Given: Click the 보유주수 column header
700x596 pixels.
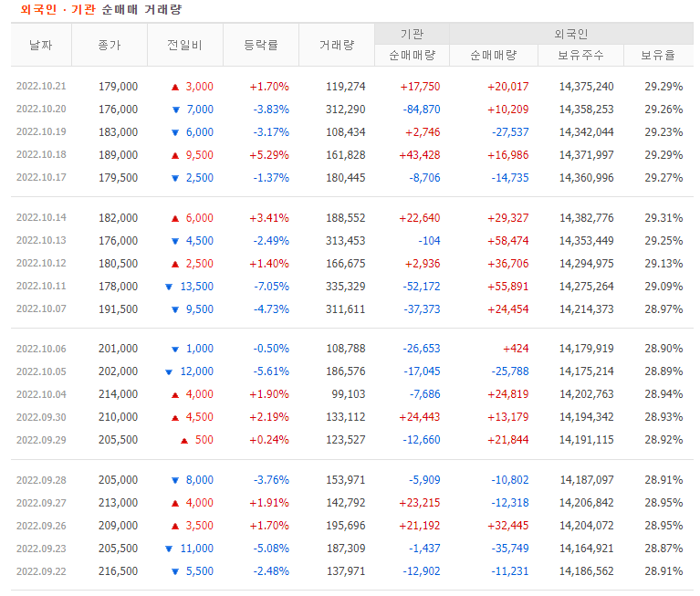Looking at the screenshot, I should tap(580, 56).
